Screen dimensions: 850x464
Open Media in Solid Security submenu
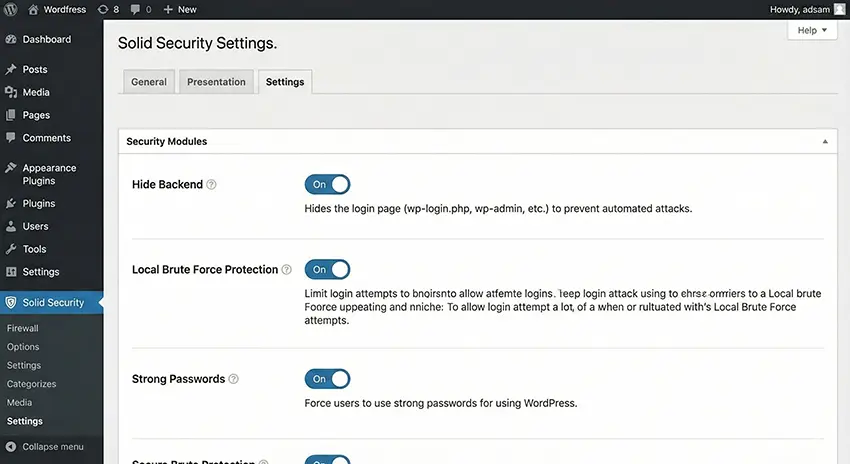[x=20, y=402]
